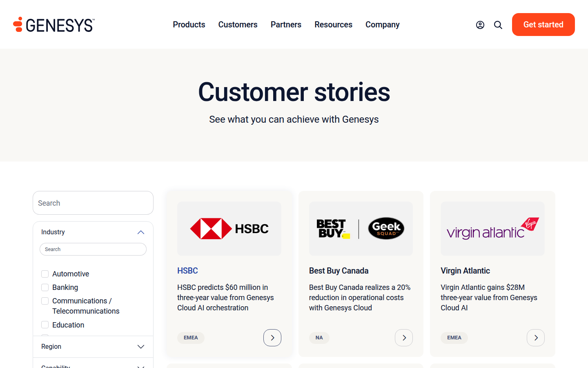Click the arrow button on the Virgin Atlantic card
The width and height of the screenshot is (588, 368).
click(x=536, y=338)
